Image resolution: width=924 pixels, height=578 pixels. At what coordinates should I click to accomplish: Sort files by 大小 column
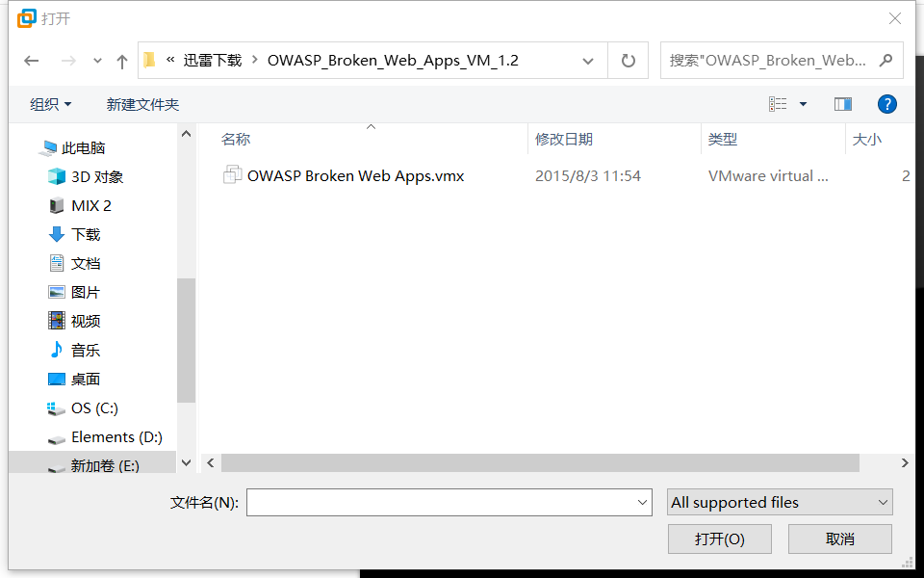(x=867, y=140)
